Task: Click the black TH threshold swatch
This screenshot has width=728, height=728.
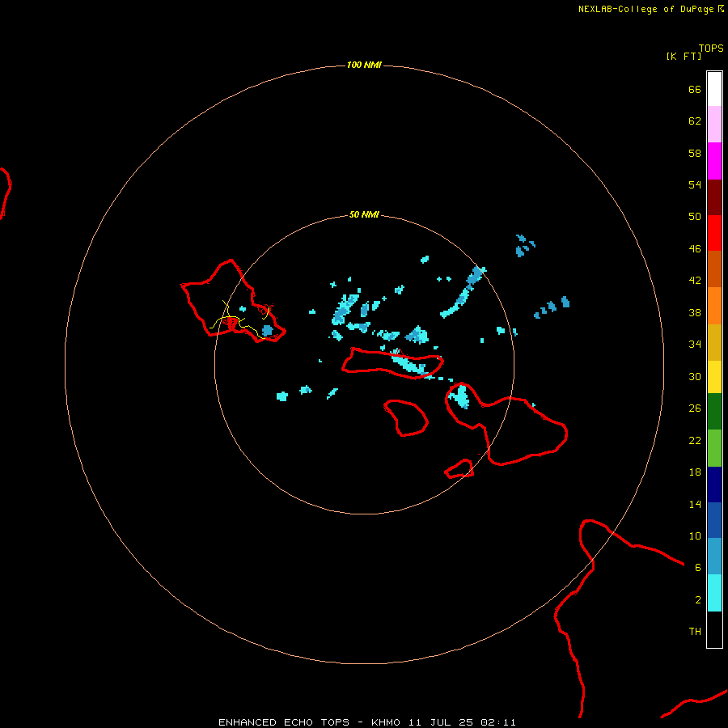Action: pyautogui.click(x=714, y=629)
